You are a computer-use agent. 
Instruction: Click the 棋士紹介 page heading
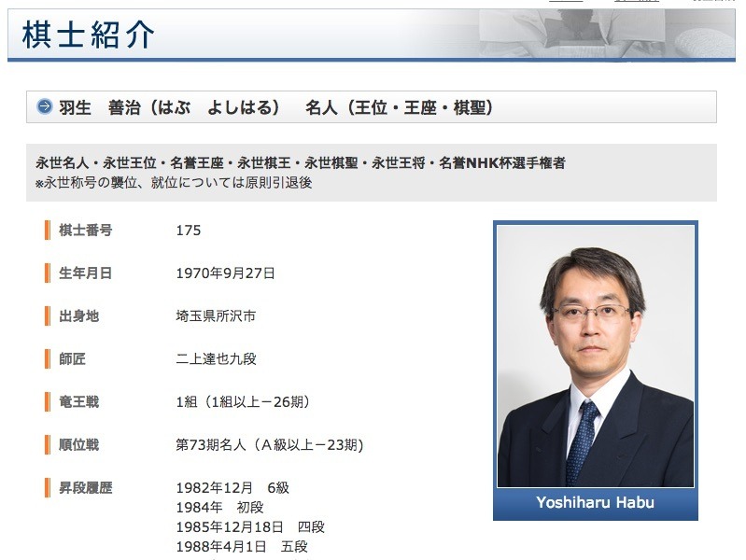click(87, 35)
